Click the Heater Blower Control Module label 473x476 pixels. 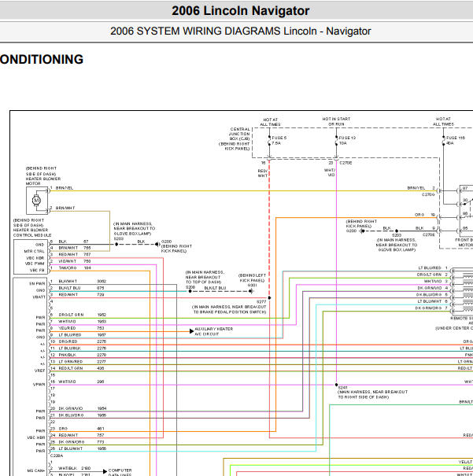click(x=32, y=227)
